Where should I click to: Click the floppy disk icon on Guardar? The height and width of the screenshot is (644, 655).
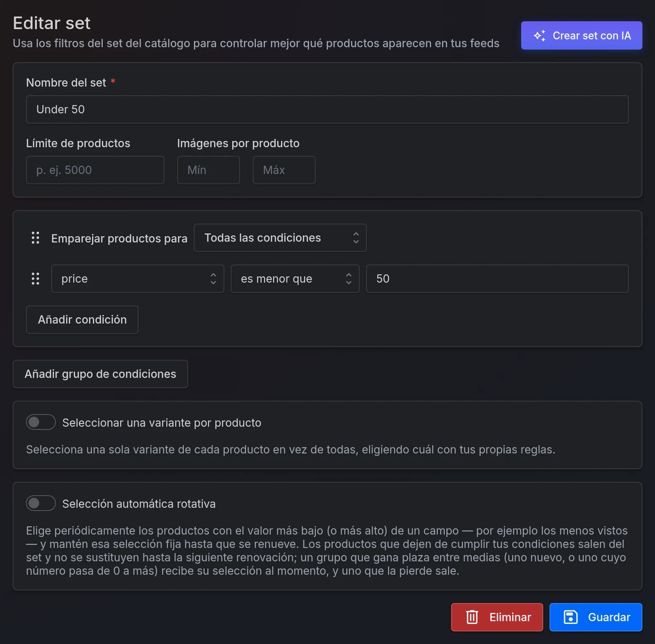click(571, 617)
